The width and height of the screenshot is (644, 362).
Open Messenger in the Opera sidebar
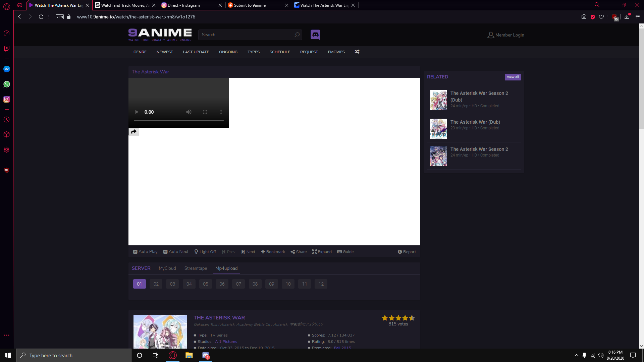point(7,69)
